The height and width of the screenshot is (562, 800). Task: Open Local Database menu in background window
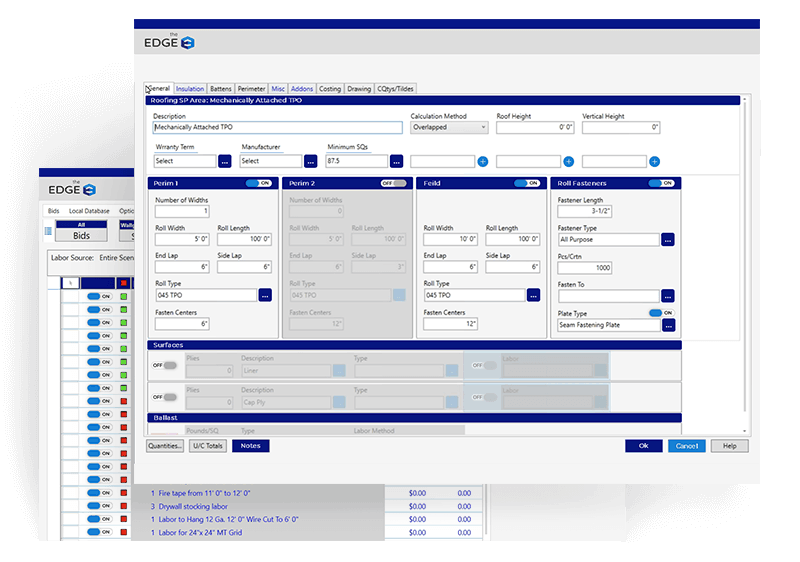click(x=89, y=211)
